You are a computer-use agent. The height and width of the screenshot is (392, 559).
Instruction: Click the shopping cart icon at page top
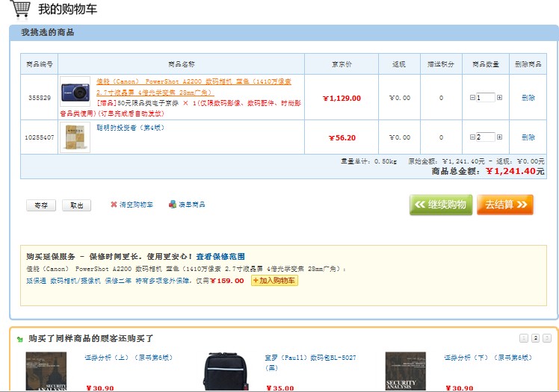point(20,8)
